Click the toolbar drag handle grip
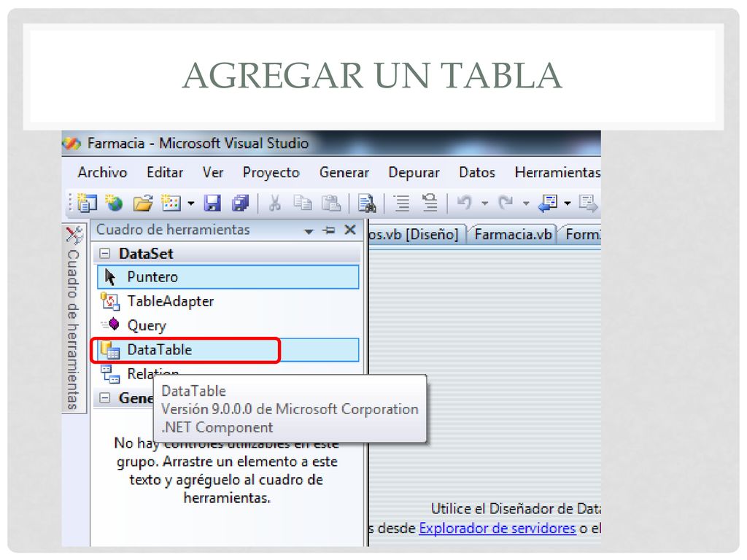Screen dimensions: 747x560 [x=70, y=203]
